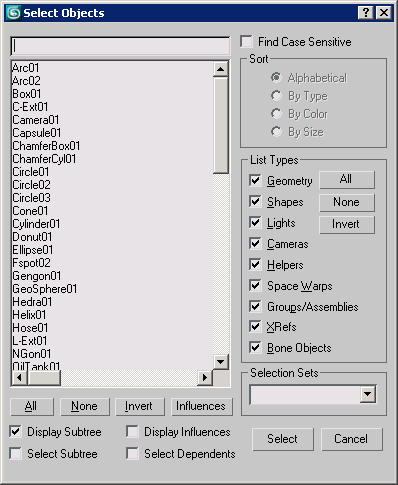
Task: Uncheck the Helpers list type
Action: 255,265
